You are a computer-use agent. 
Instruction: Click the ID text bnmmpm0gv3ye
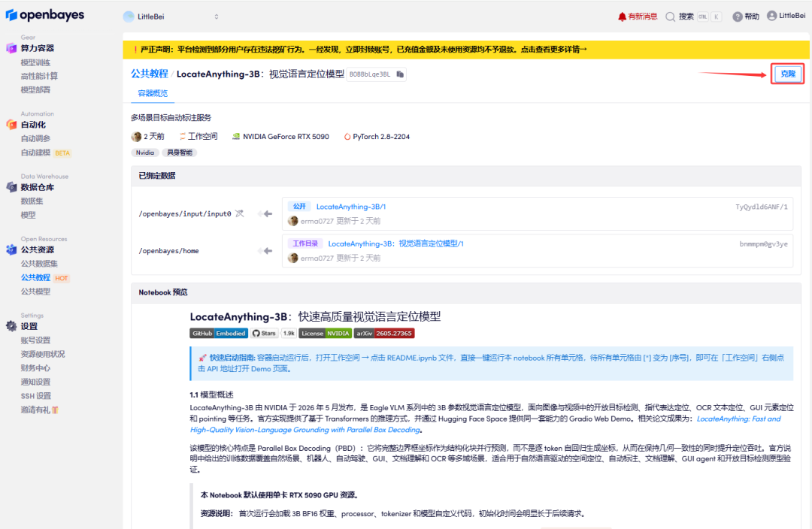763,243
